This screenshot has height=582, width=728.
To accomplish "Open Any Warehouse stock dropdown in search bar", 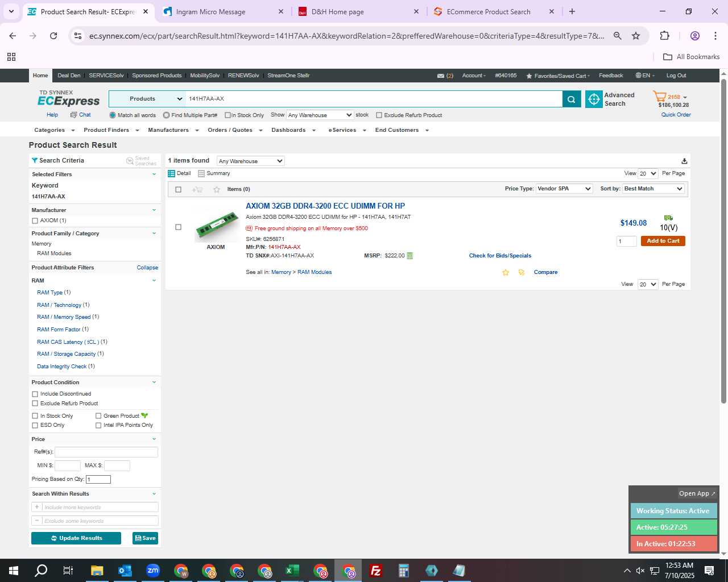I will 320,115.
